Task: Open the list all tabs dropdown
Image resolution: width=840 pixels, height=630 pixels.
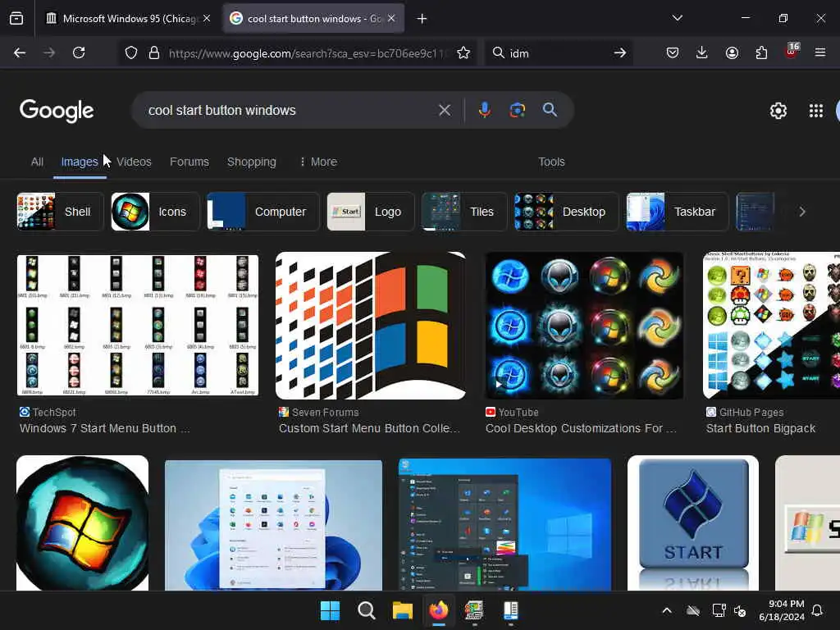Action: (x=677, y=18)
